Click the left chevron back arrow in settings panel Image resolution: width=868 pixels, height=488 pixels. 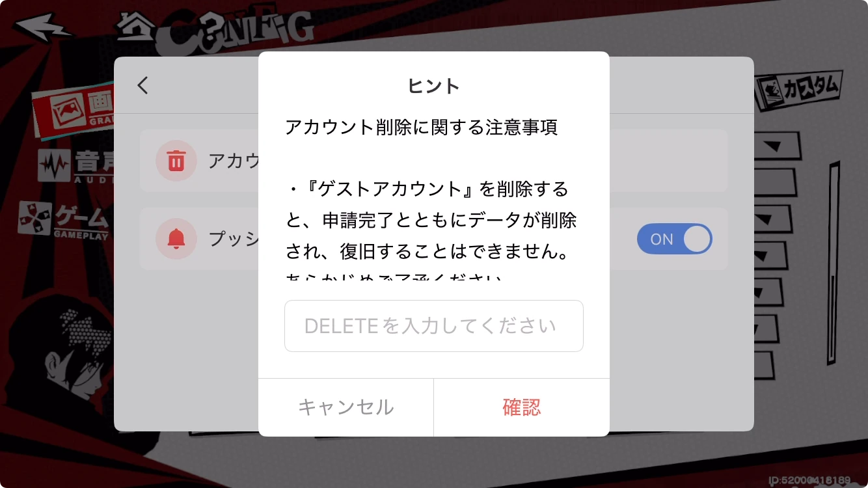point(143,85)
